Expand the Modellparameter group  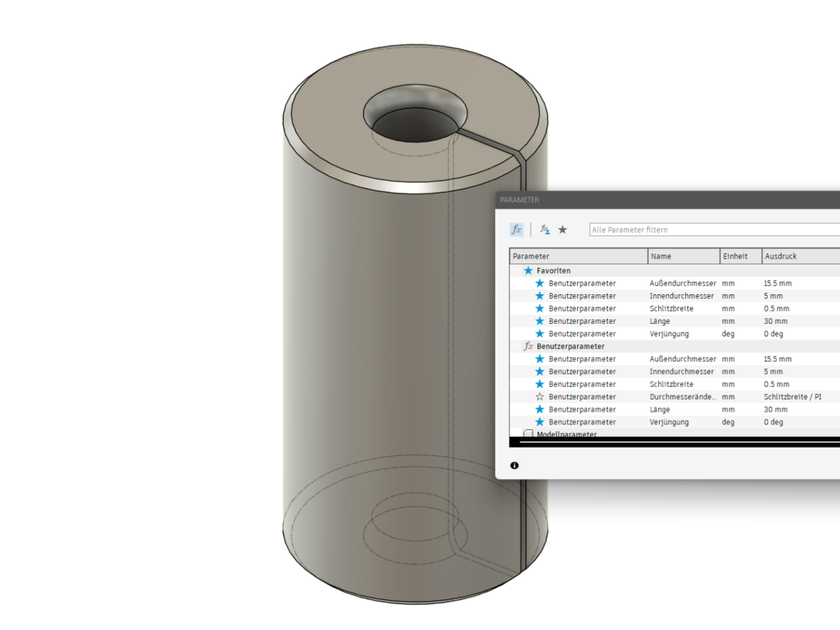[517, 434]
